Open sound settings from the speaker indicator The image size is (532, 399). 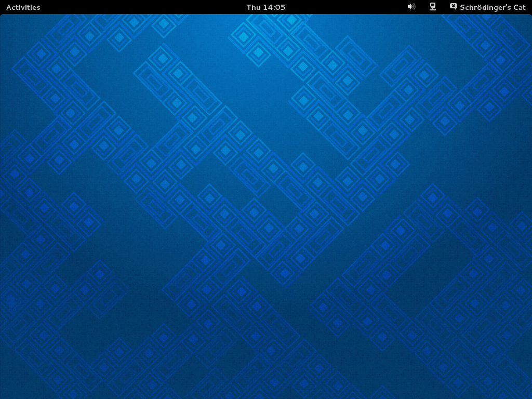(411, 7)
